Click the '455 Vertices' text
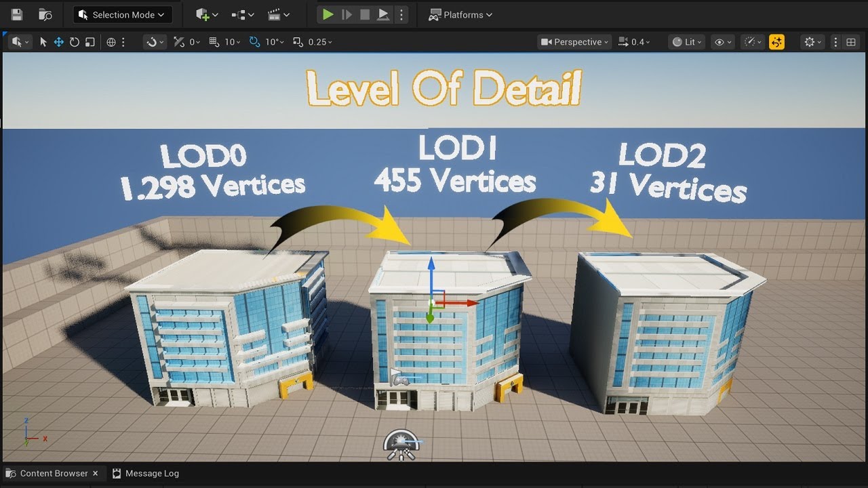The width and height of the screenshot is (868, 488). coord(454,180)
